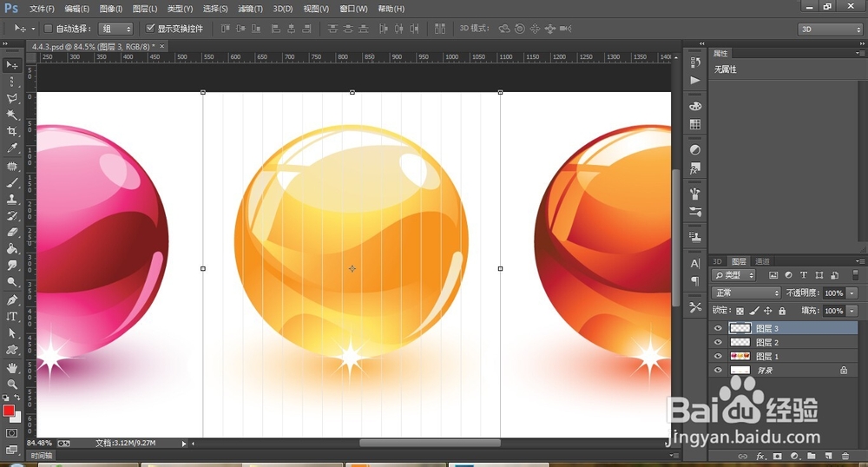The image size is (868, 467).
Task: Select the Magic Wand tool
Action: tap(11, 115)
